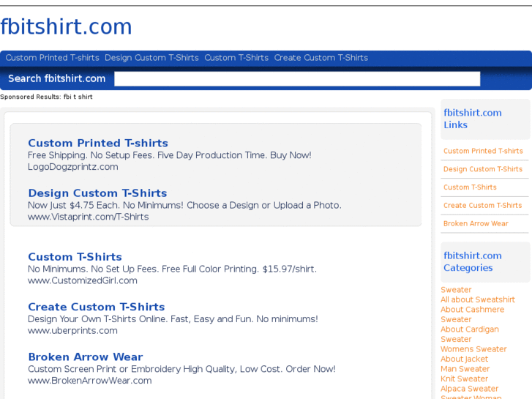Visit the www.BrokenArrowWear.com ad URL

pyautogui.click(x=89, y=380)
